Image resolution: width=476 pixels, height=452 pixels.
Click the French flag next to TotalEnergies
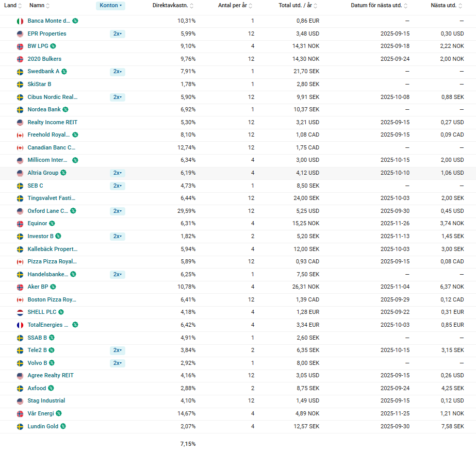point(20,325)
